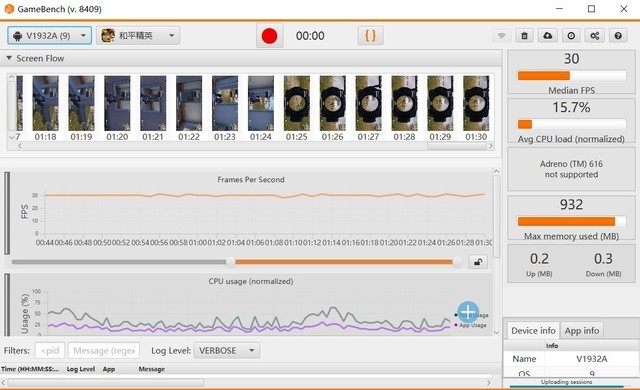Click the Screen Flow right scroll arrow
Image resolution: width=640 pixels, height=390 pixels.
click(491, 146)
